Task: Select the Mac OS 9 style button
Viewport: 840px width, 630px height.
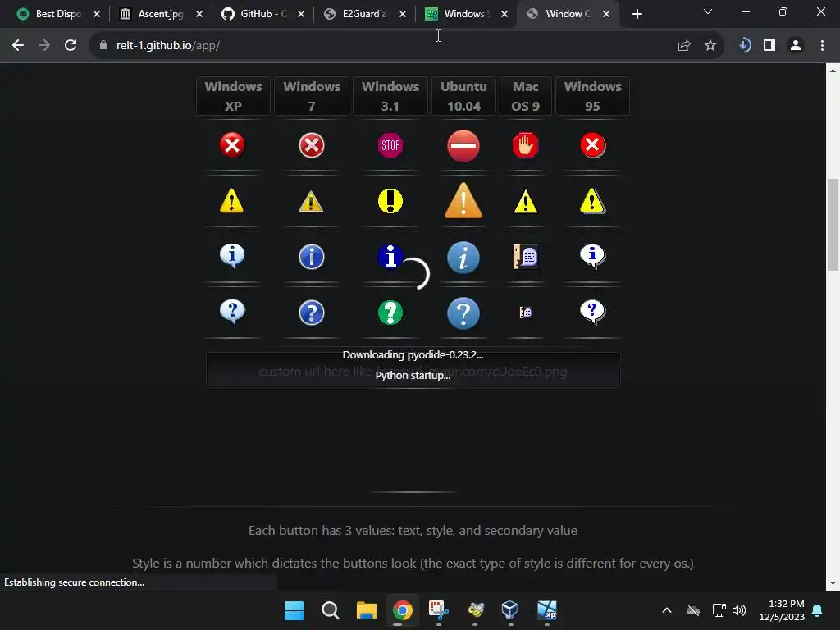Action: click(x=525, y=96)
